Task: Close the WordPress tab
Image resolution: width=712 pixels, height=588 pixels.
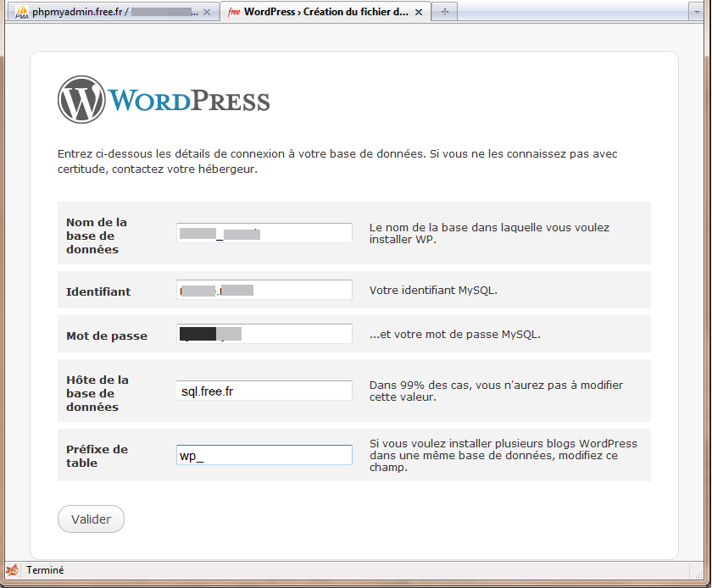Action: [419, 12]
